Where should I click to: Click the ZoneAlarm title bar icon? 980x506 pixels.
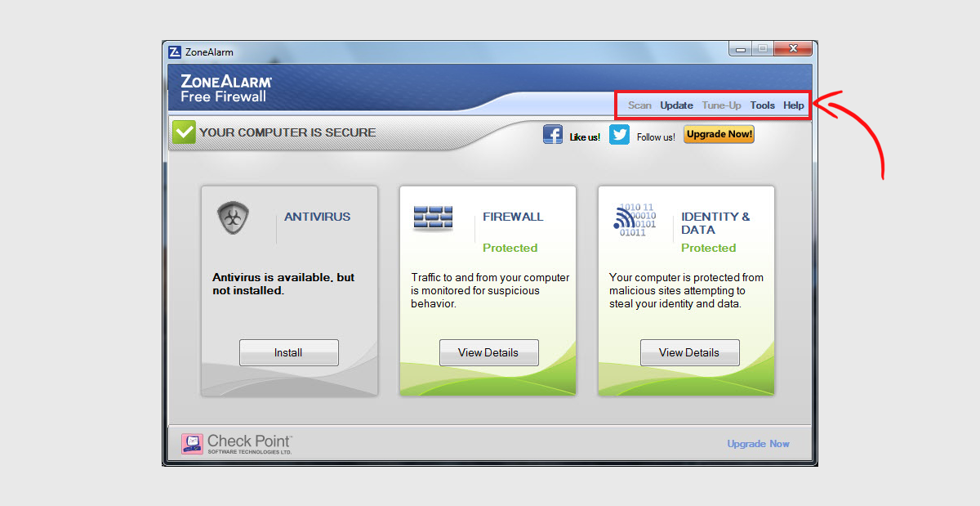click(x=175, y=52)
